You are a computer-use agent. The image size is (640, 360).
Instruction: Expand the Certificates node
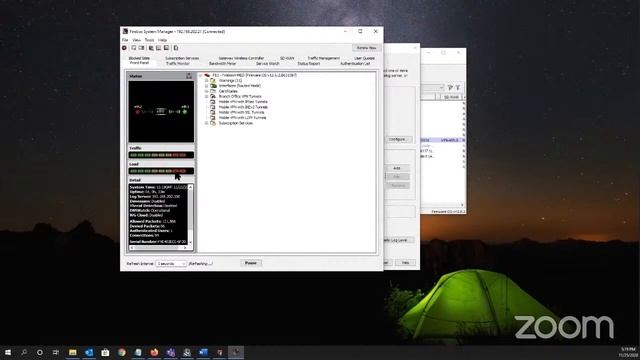[207, 91]
